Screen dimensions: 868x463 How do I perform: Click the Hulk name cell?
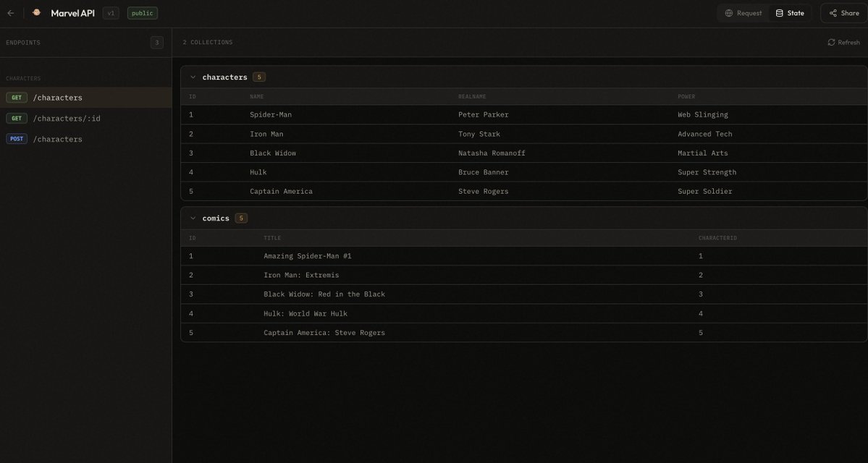258,172
